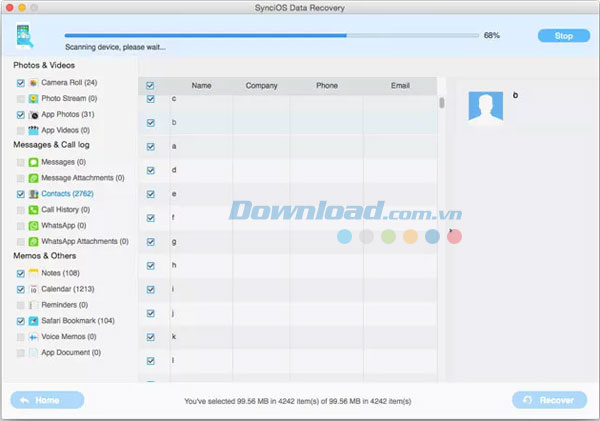The width and height of the screenshot is (600, 421).
Task: Uncheck the checkbox for contact b
Action: [151, 123]
